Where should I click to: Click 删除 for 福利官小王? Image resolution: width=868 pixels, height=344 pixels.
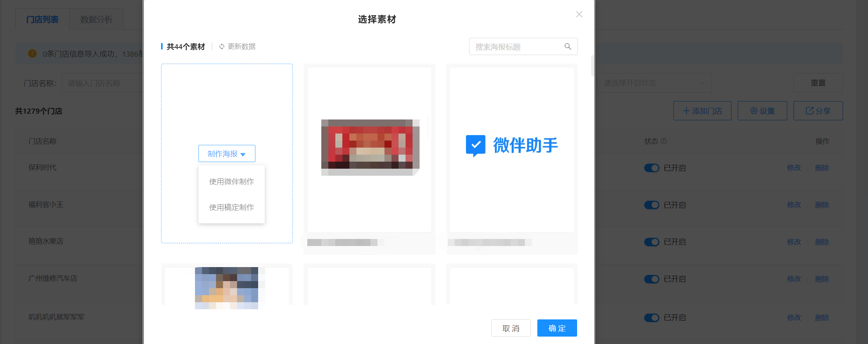click(x=822, y=205)
